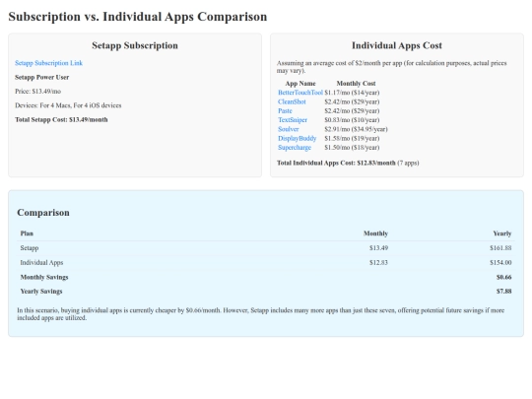
Task: Select the 'Setapp Power User' plan name
Action: coord(42,78)
